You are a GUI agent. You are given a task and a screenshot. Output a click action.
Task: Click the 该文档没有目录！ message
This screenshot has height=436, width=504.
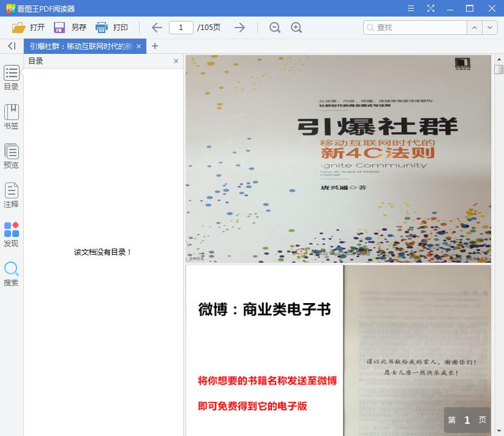tap(102, 252)
